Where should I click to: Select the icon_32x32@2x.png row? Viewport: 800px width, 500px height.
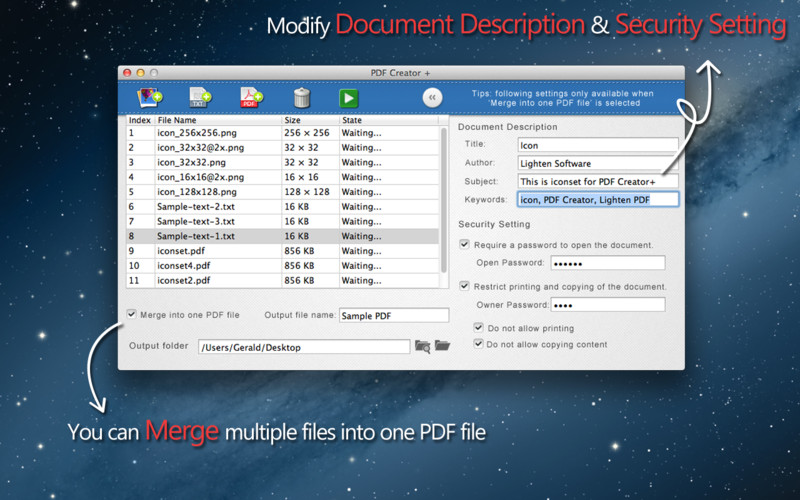click(x=282, y=147)
